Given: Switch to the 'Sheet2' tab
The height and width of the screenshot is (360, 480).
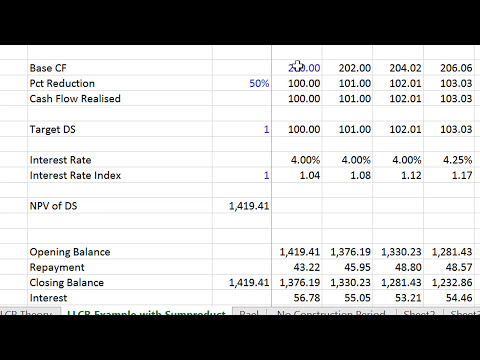Looking at the screenshot, I should coord(419,312).
